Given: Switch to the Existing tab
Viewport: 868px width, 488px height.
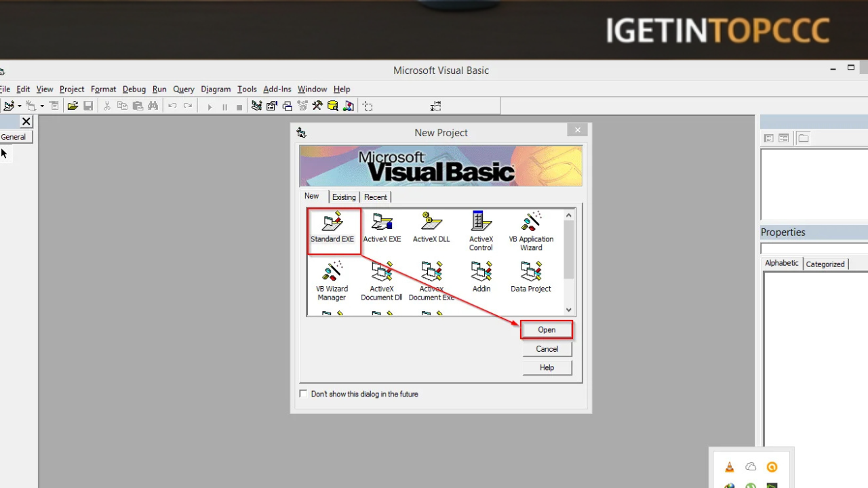Looking at the screenshot, I should [344, 197].
